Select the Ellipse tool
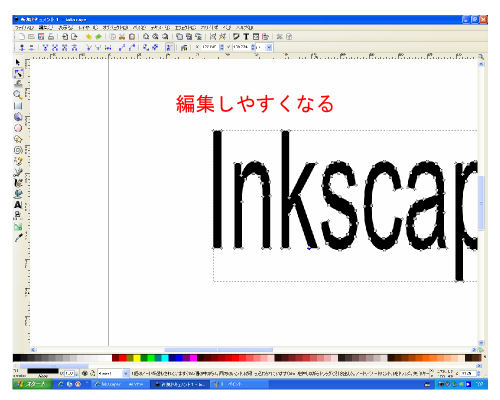Image resolution: width=500 pixels, height=400 pixels. [18, 128]
